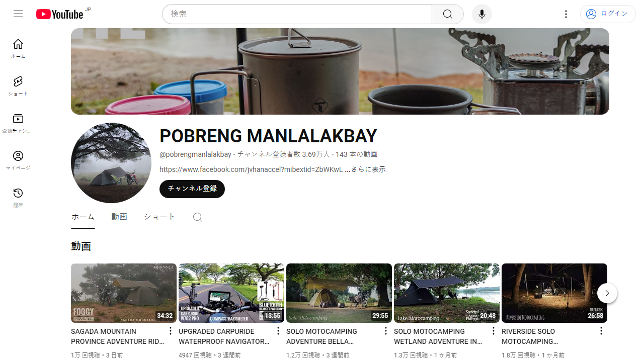The height and width of the screenshot is (362, 644).
Task: Click the 検索 search input field
Action: (x=297, y=14)
